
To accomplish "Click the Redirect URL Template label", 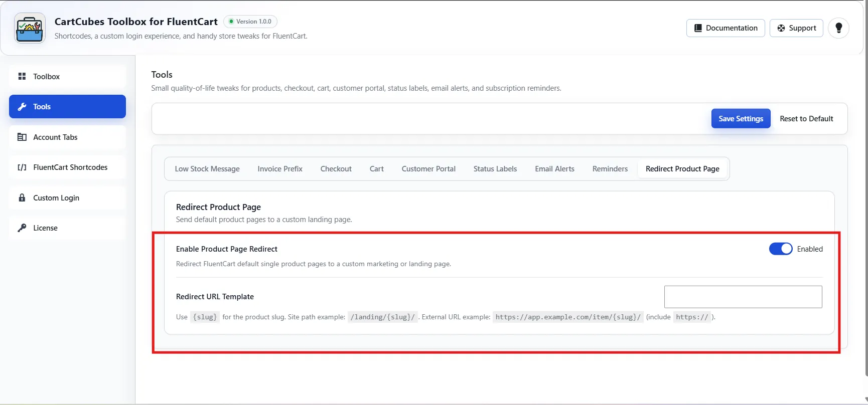I will click(x=215, y=297).
